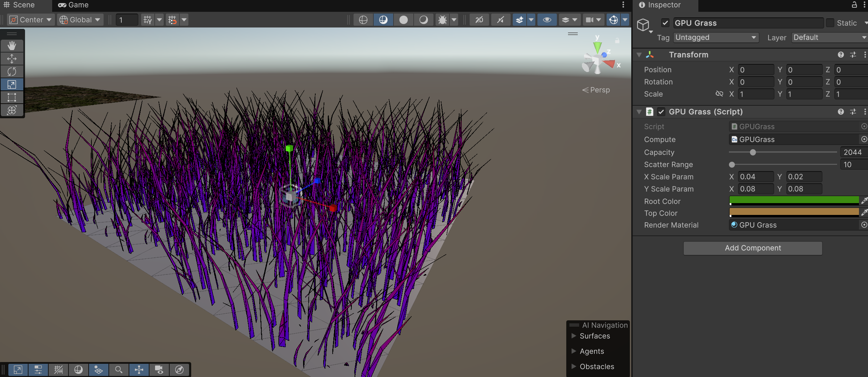Open the Center pivot mode dropdown

(x=31, y=20)
